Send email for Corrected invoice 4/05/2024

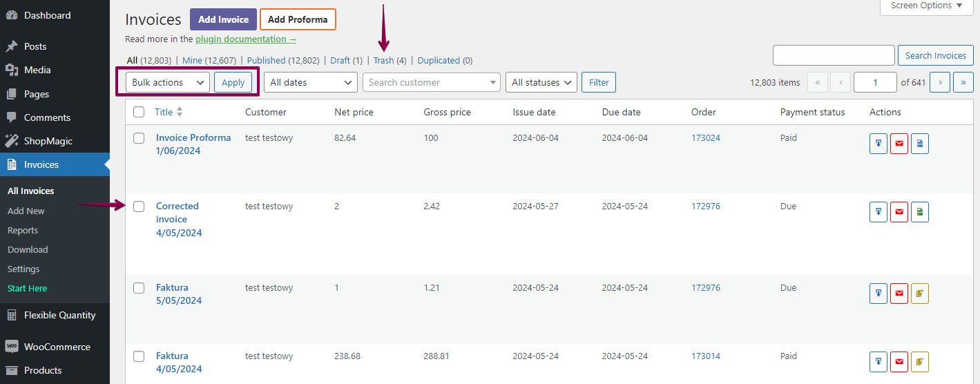pyautogui.click(x=899, y=212)
